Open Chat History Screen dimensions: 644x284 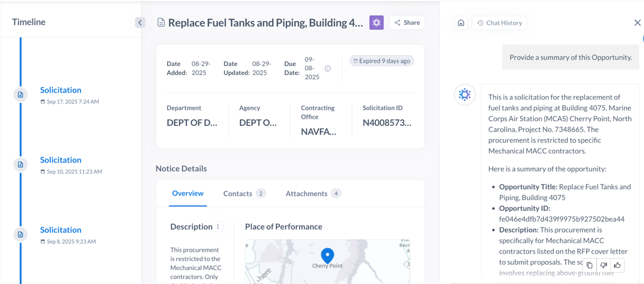click(499, 23)
